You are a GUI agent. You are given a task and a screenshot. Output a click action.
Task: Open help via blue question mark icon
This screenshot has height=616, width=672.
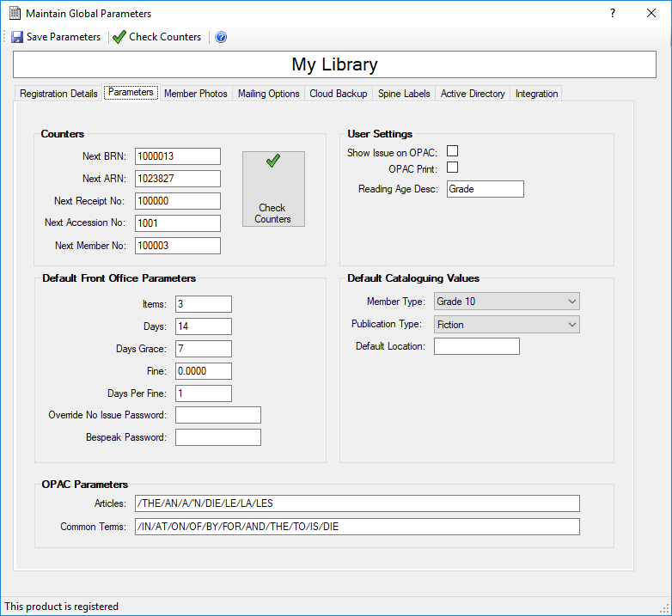221,37
